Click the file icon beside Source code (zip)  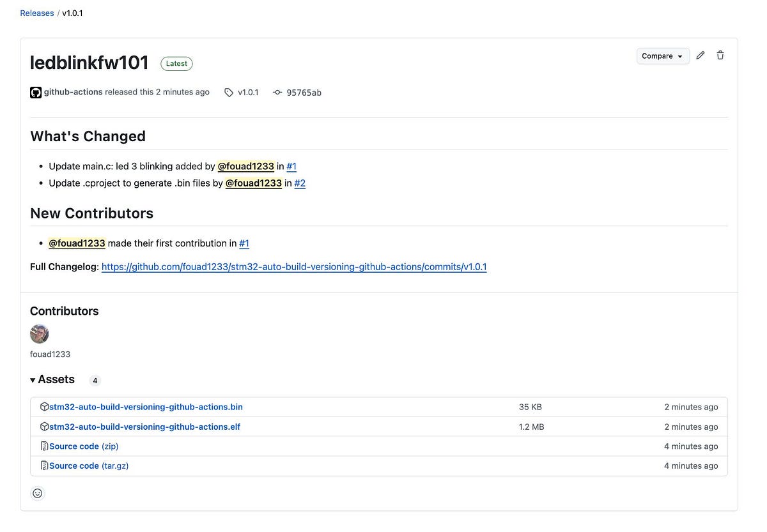click(x=44, y=446)
